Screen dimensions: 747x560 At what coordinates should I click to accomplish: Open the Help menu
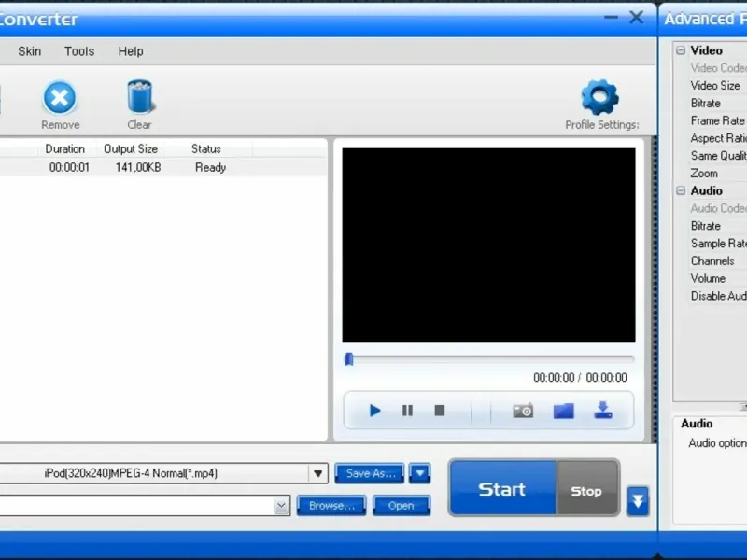tap(131, 51)
